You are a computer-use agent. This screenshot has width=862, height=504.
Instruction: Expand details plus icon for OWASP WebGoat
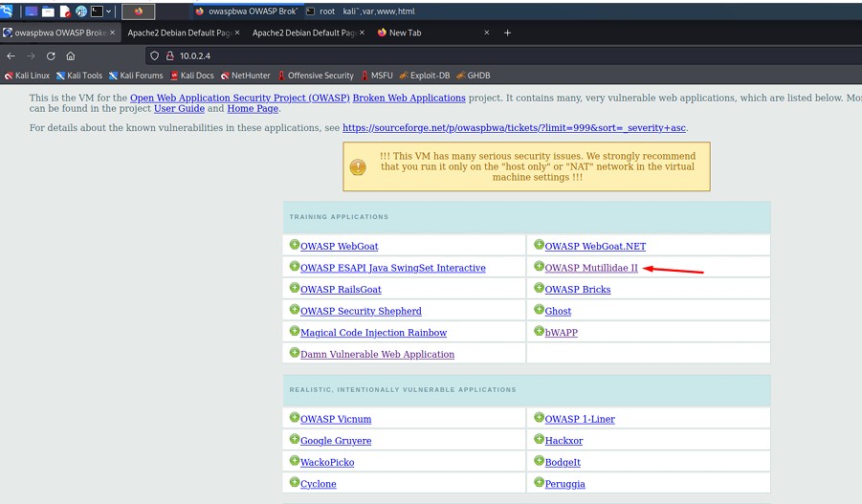point(295,245)
